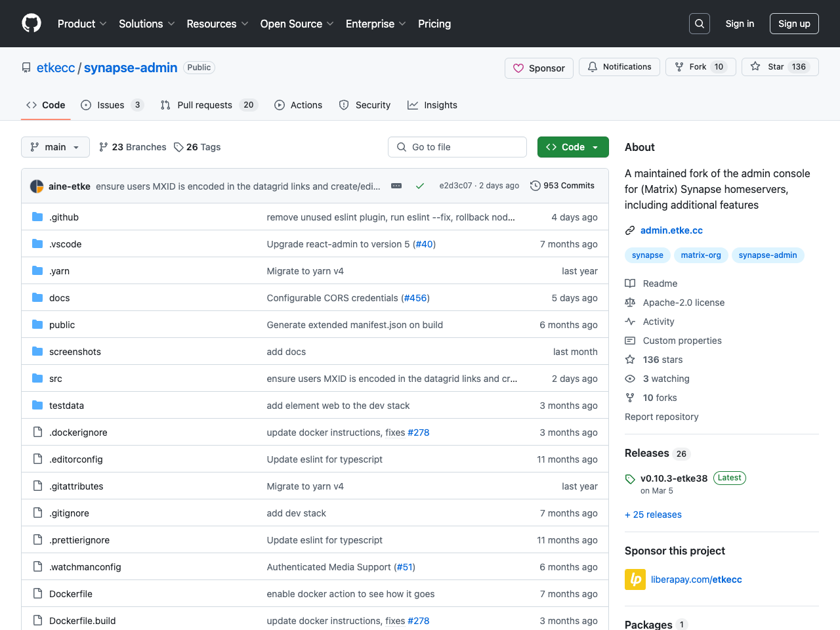Sponsor the repository with Sponsor button
Viewport: 840px width, 630px height.
pyautogui.click(x=539, y=68)
